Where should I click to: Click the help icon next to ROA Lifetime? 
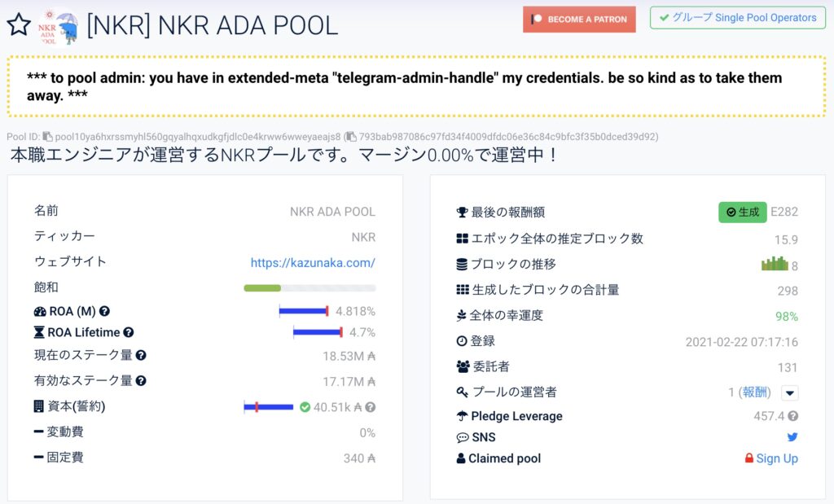[128, 333]
